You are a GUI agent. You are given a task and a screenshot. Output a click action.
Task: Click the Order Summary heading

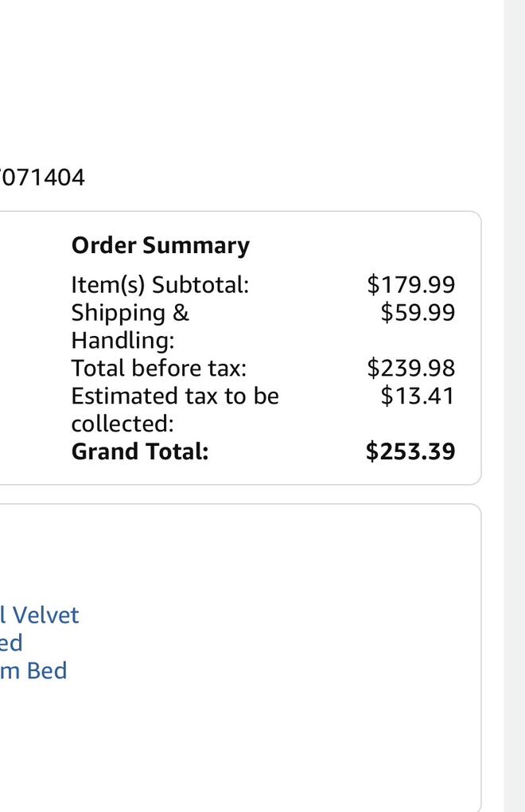pos(160,245)
